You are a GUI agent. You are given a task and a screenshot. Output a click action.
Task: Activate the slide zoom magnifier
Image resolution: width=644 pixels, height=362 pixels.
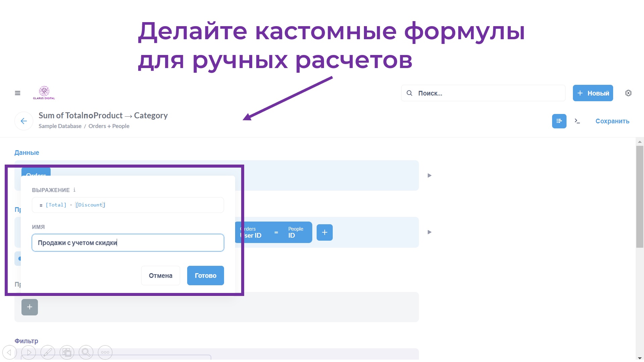pos(86,352)
